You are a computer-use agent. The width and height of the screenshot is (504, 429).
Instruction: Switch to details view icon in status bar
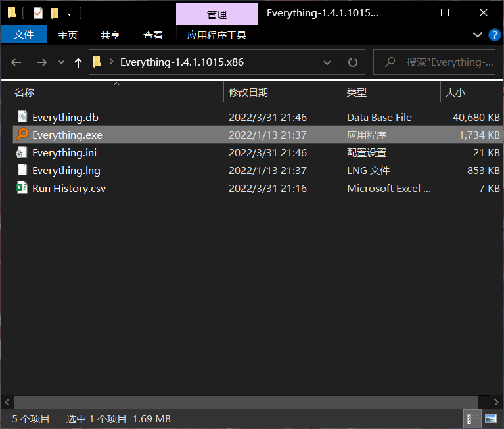pyautogui.click(x=472, y=418)
